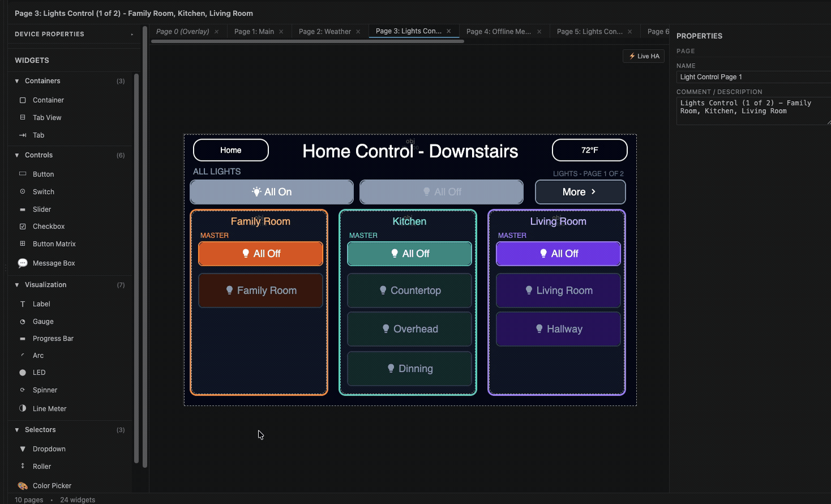Select the Button Matrix widget icon
The height and width of the screenshot is (504, 831).
(23, 244)
